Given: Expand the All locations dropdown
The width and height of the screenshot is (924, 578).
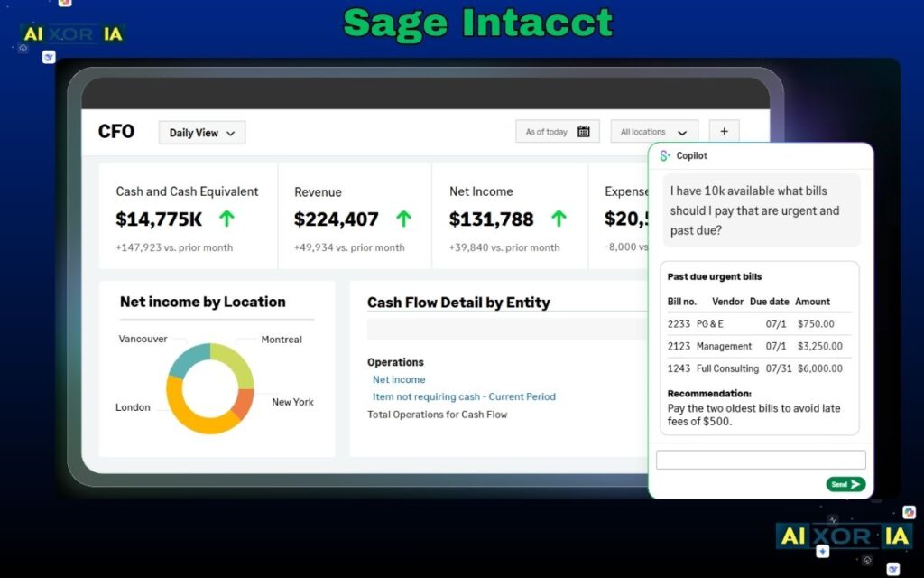Looking at the screenshot, I should point(653,131).
